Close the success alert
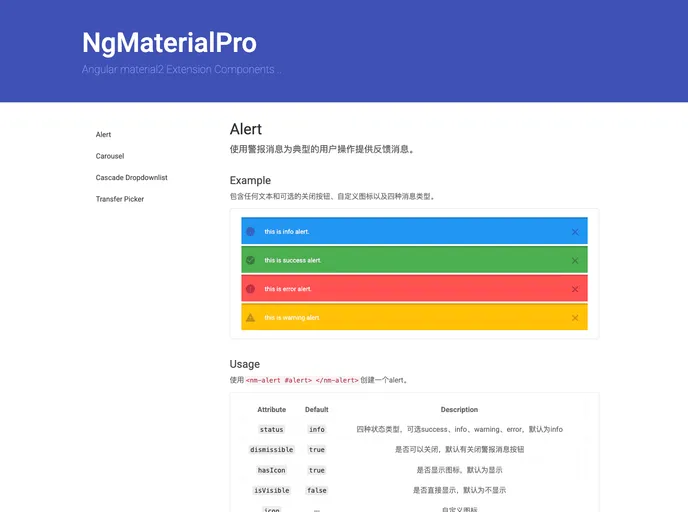This screenshot has width=688, height=512. point(575,261)
